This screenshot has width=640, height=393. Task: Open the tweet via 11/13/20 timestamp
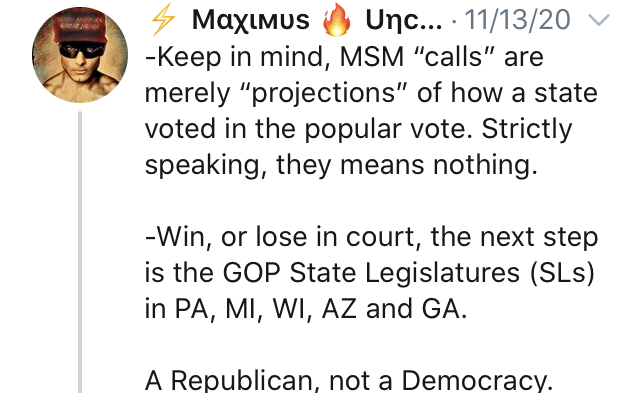(517, 20)
